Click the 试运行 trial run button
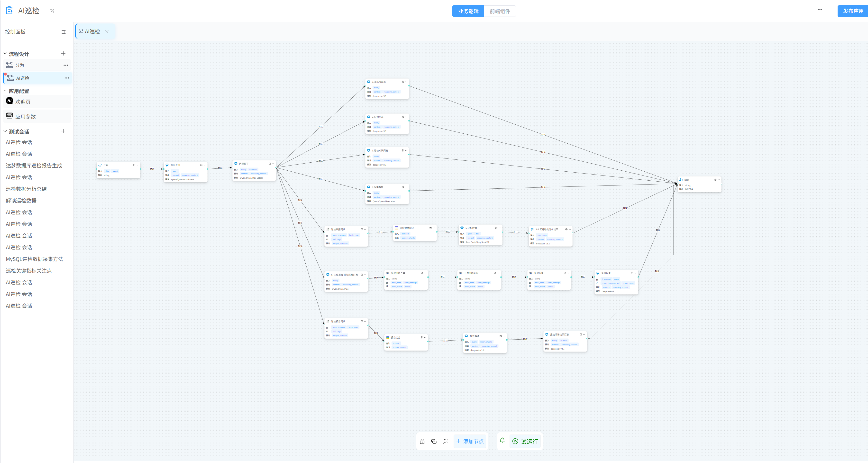 pyautogui.click(x=525, y=441)
